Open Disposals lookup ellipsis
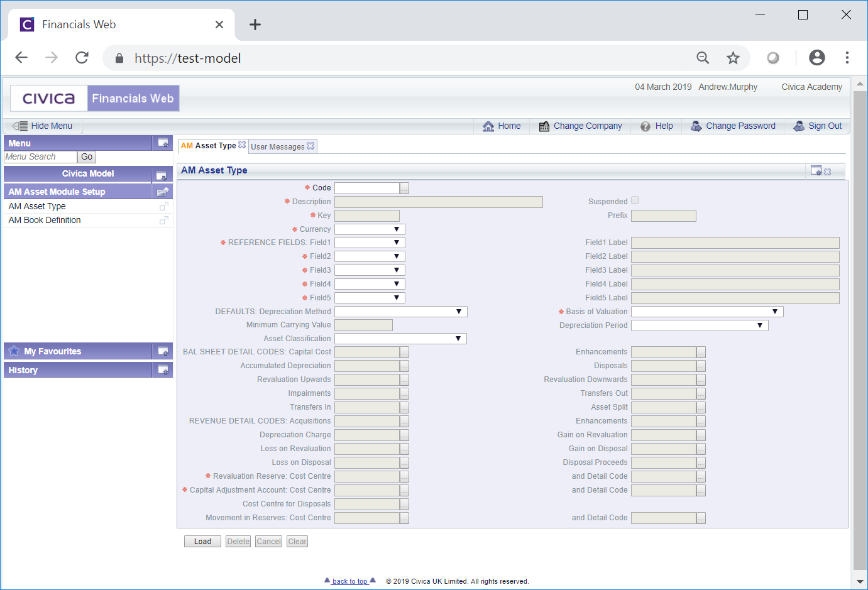 pos(701,366)
